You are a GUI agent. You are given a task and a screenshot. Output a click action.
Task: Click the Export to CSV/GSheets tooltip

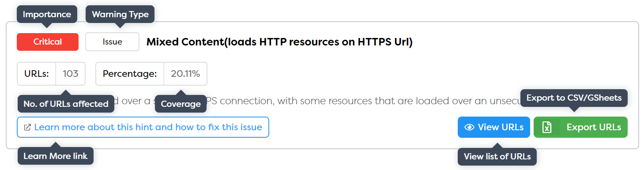coord(574,98)
